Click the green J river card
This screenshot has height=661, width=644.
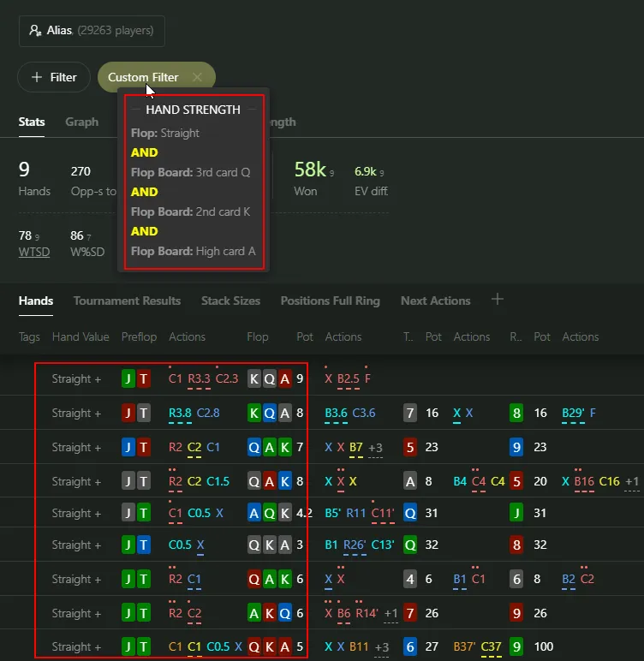(516, 513)
